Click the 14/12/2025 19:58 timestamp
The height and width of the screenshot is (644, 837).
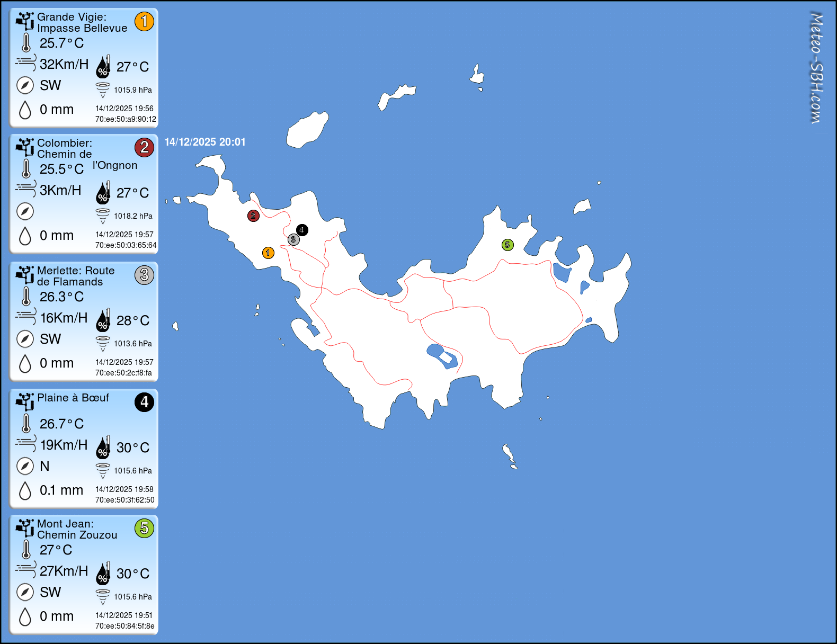pos(124,489)
